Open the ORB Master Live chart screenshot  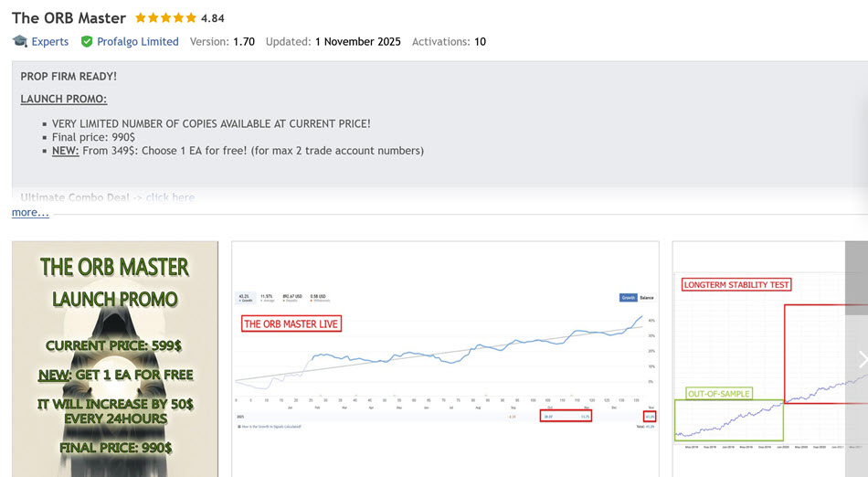tap(445, 359)
